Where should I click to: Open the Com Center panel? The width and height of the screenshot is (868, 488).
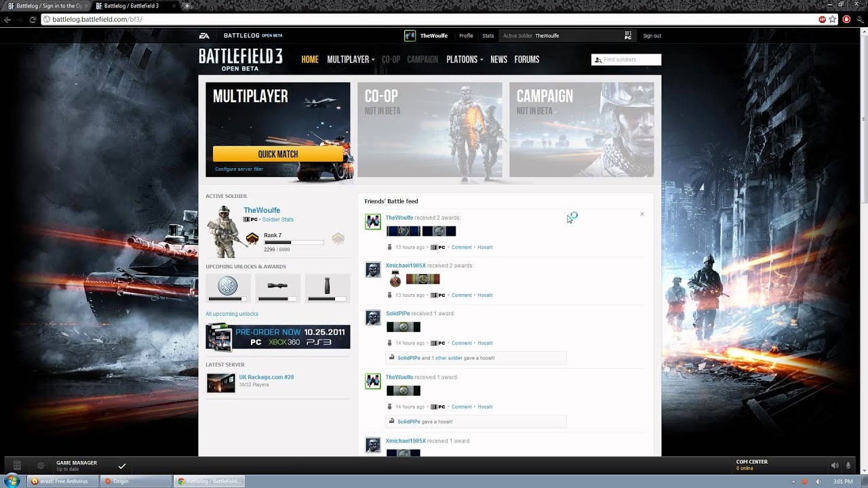(752, 465)
